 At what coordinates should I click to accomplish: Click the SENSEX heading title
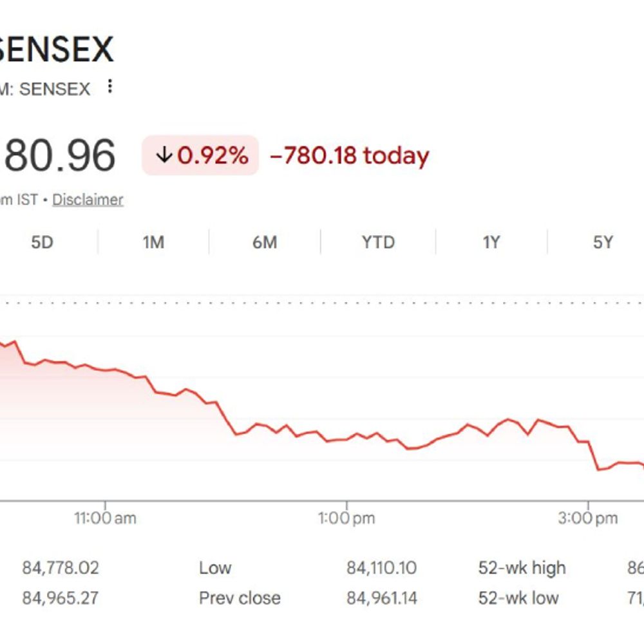57,50
